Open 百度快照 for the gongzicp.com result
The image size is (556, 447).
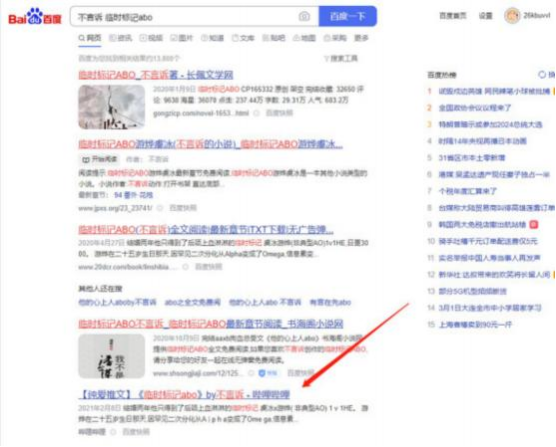pos(279,113)
